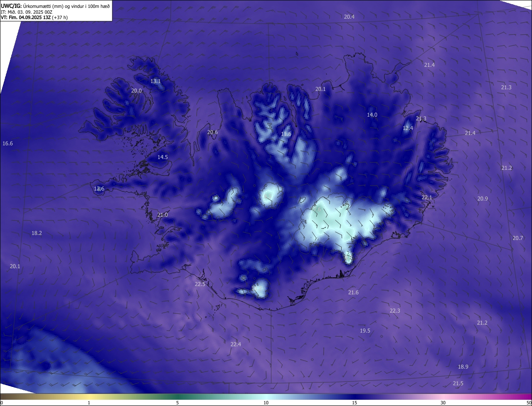Click the 20.9 value label

[x=483, y=198]
